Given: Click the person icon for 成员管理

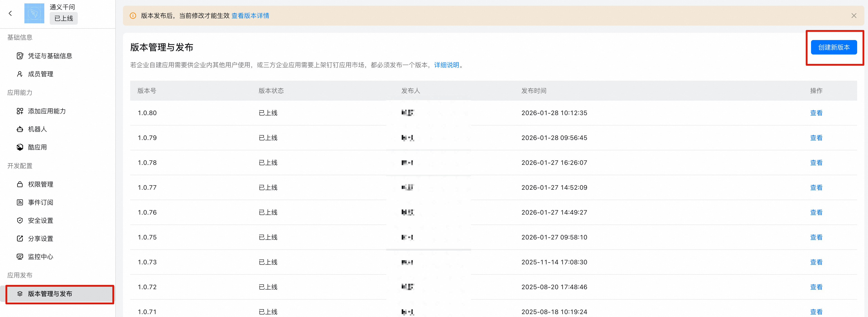Looking at the screenshot, I should 20,74.
